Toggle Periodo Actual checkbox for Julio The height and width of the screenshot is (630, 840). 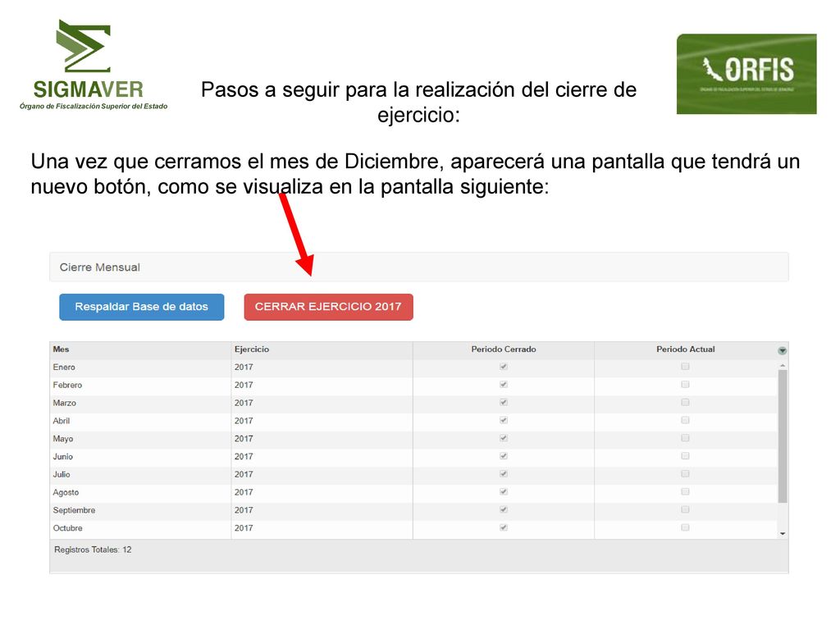coord(685,473)
